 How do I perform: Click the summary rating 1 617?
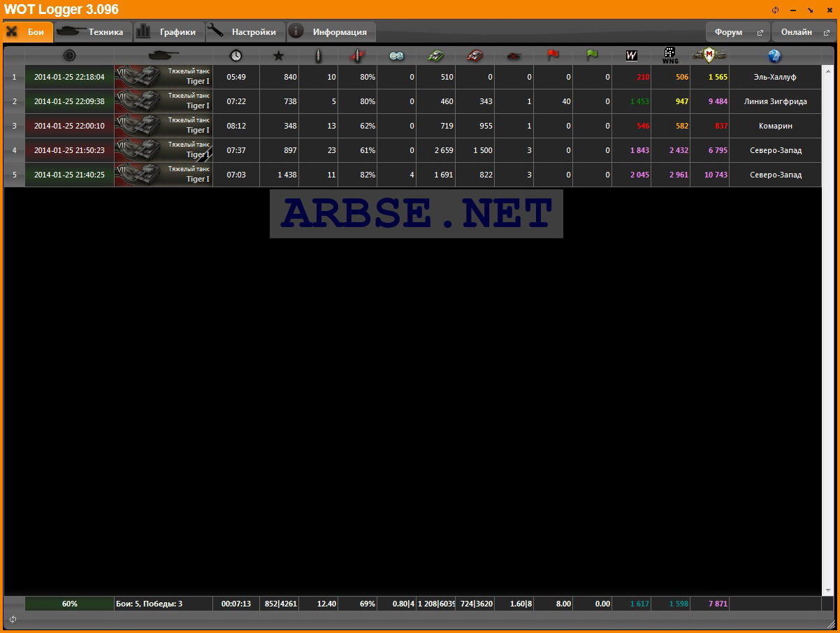(x=639, y=604)
